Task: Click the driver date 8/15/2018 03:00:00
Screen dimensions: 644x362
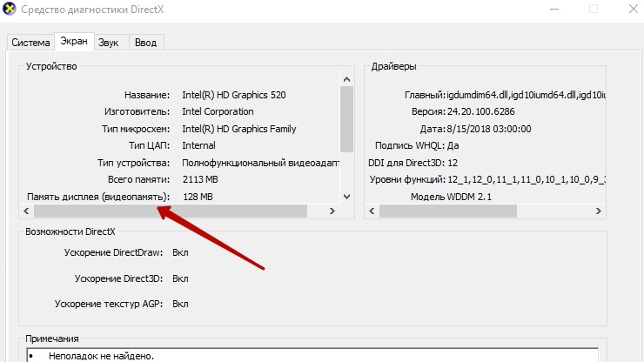Action: (489, 129)
